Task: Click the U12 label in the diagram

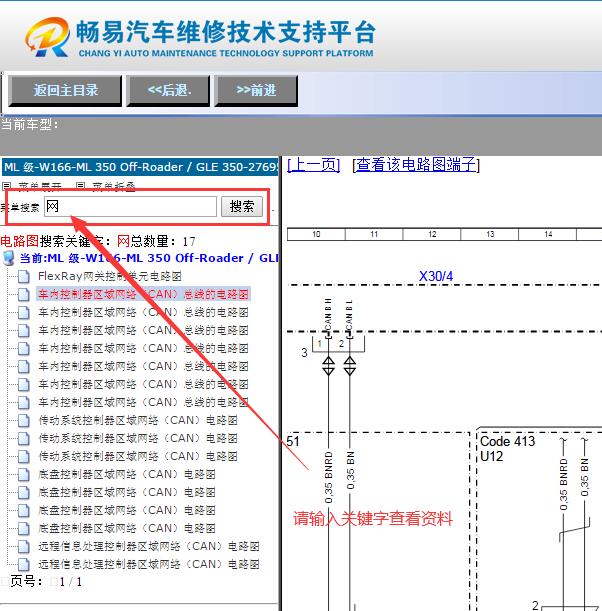Action: tap(492, 456)
